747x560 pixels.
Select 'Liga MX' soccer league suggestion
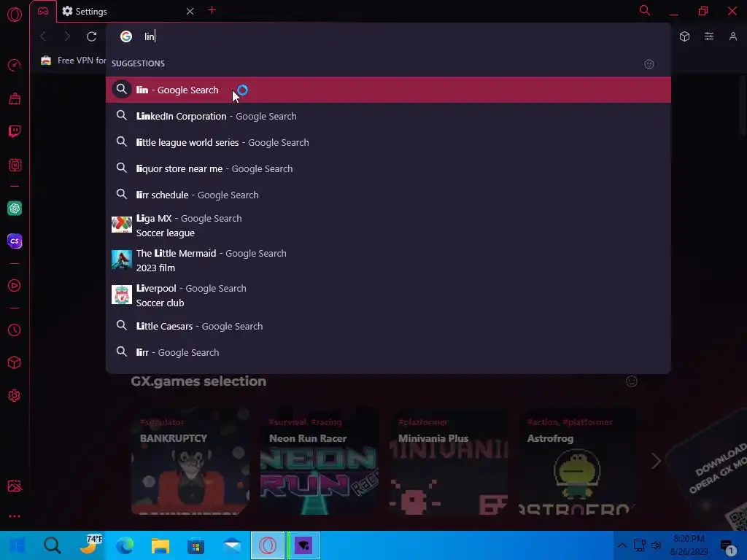tap(388, 225)
